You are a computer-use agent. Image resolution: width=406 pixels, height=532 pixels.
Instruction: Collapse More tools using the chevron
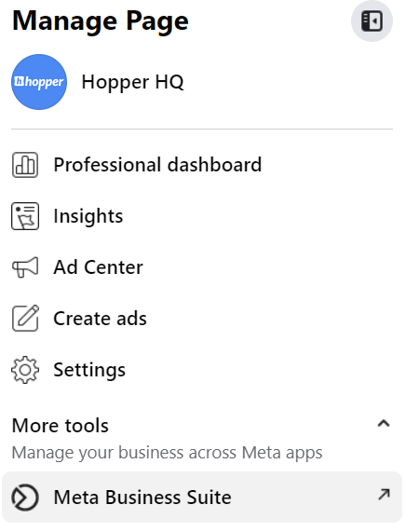point(384,424)
